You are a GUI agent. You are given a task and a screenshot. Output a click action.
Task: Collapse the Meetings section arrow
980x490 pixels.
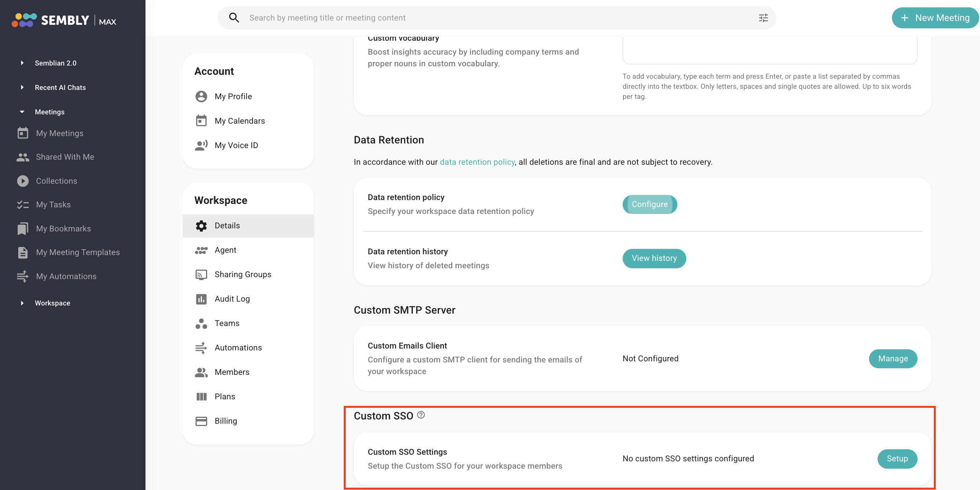point(22,112)
